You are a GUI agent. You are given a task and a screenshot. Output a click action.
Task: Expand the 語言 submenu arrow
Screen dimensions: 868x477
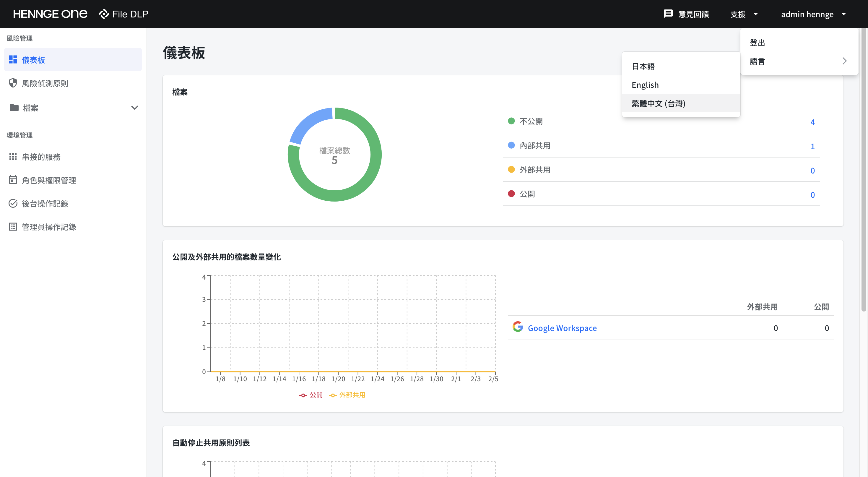tap(844, 61)
